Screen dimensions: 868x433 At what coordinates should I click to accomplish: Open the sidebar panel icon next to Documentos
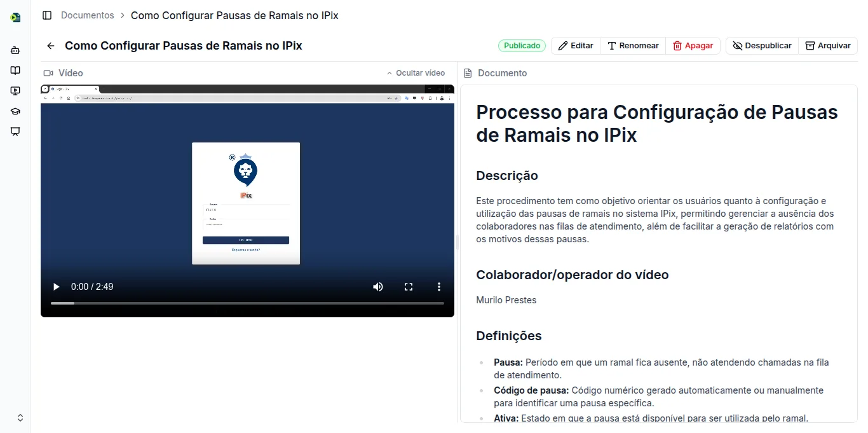[x=47, y=15]
